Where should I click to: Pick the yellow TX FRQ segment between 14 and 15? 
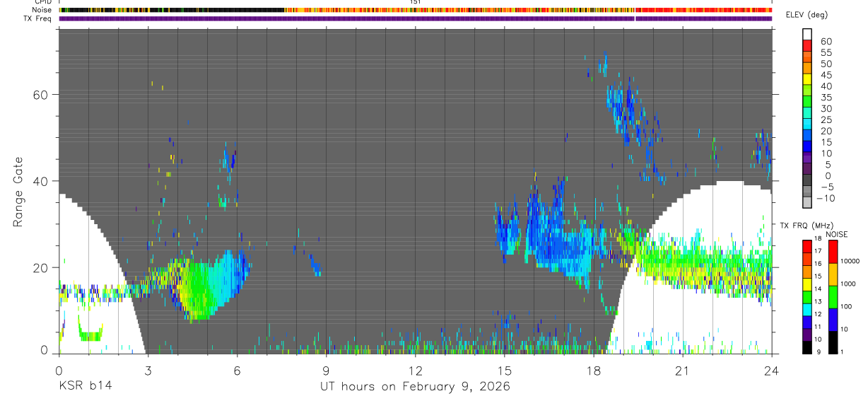pyautogui.click(x=807, y=283)
